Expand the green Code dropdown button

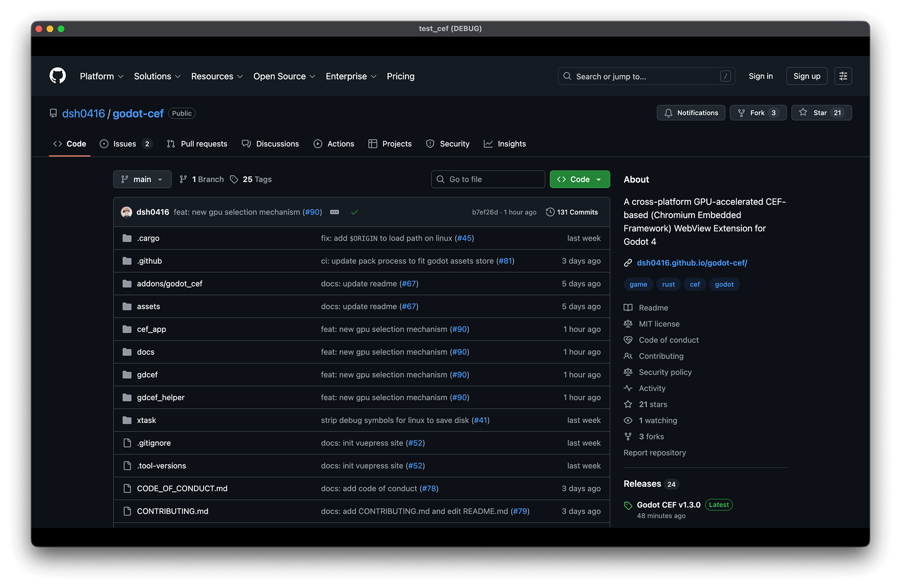point(580,179)
